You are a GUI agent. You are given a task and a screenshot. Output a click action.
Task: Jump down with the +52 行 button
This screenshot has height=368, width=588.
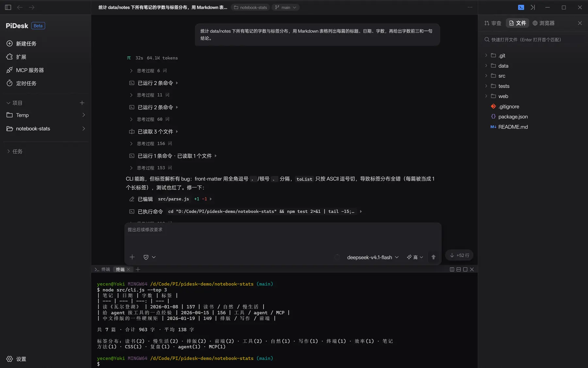(459, 255)
